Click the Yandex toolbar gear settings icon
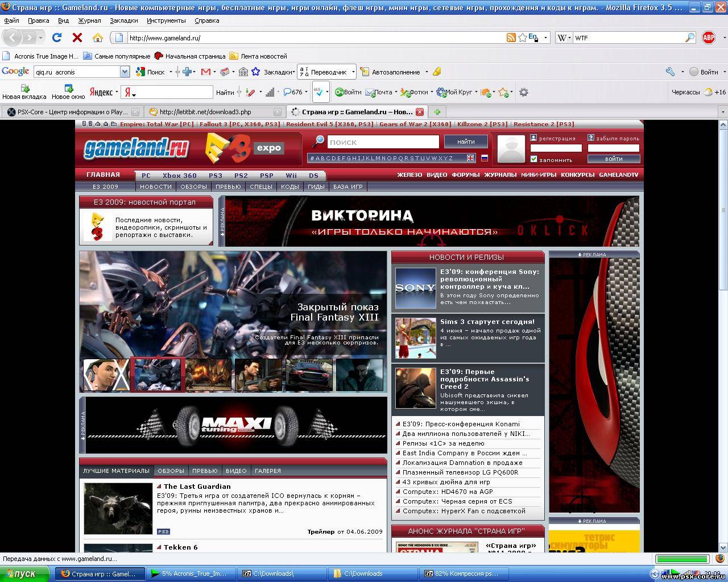The image size is (728, 582). pos(524,92)
